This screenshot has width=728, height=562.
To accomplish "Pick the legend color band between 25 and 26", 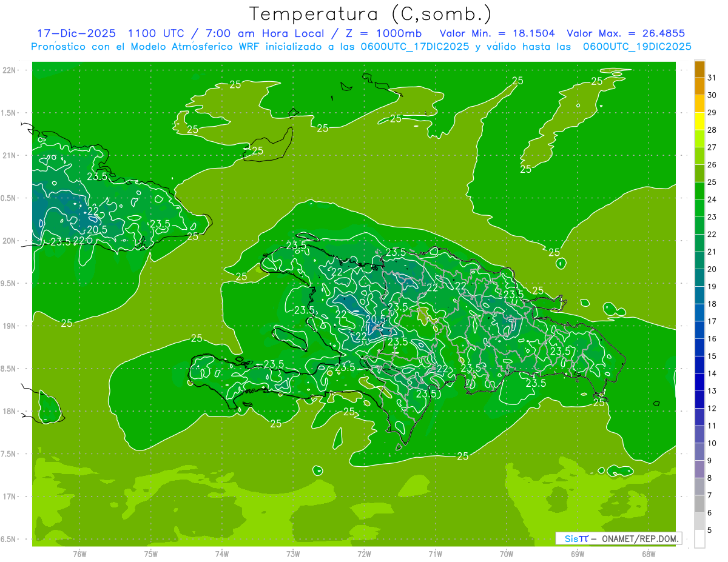I will (x=699, y=173).
